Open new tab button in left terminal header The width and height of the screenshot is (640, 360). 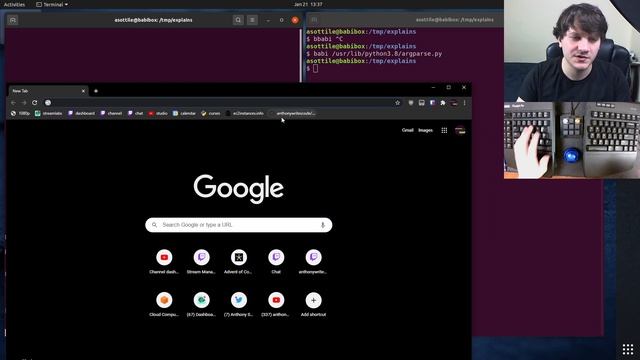(x=13, y=20)
